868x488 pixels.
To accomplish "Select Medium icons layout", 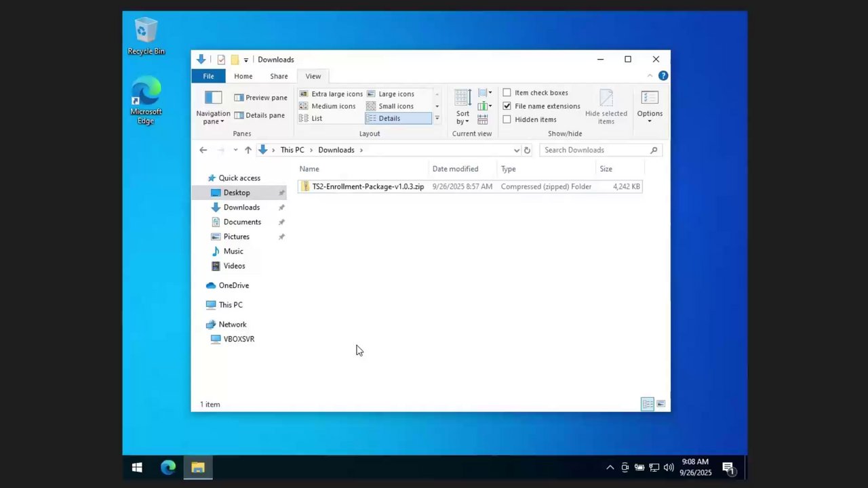I will coord(328,106).
